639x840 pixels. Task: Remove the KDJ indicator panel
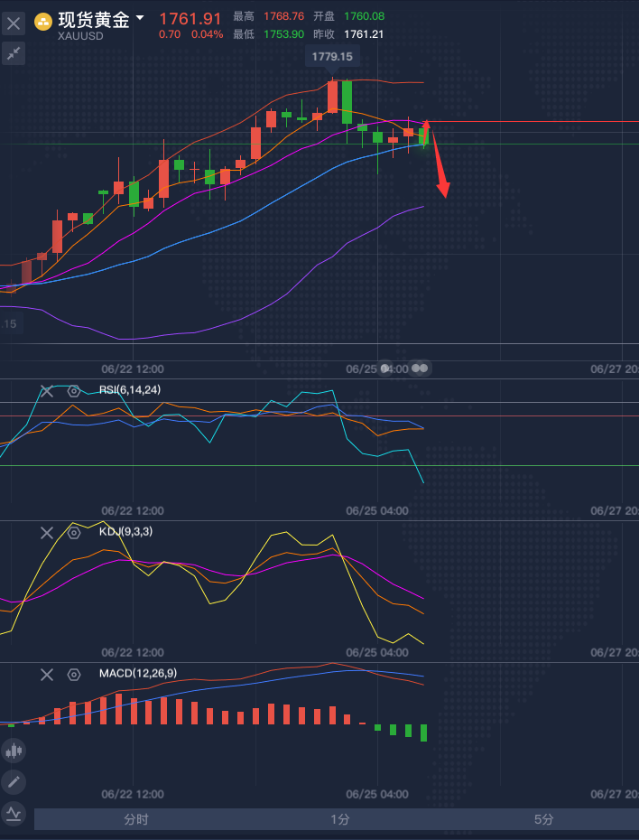47,533
